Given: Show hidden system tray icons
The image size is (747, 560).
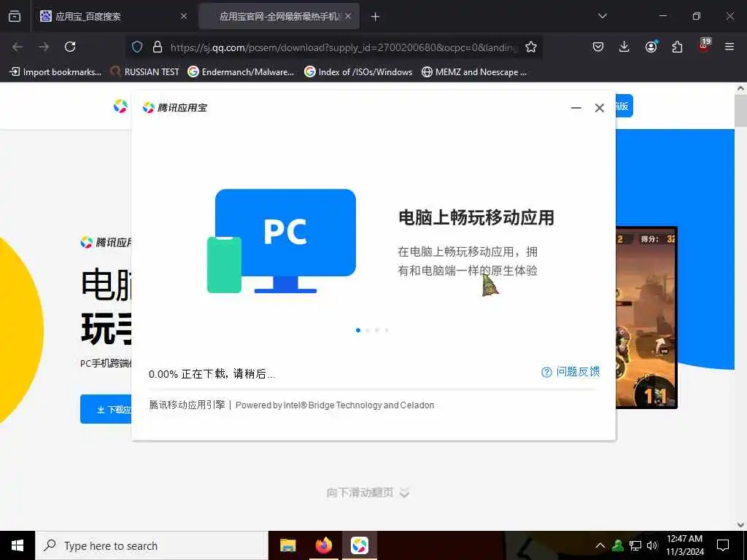Looking at the screenshot, I should pyautogui.click(x=600, y=545).
